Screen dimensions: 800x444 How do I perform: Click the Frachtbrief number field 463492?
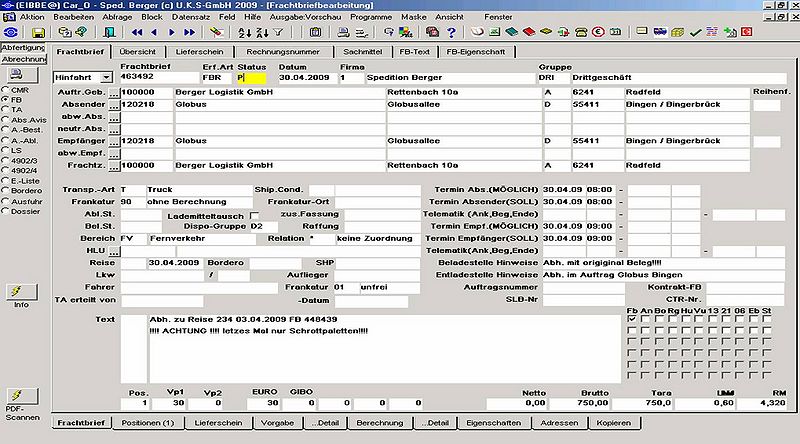point(159,78)
